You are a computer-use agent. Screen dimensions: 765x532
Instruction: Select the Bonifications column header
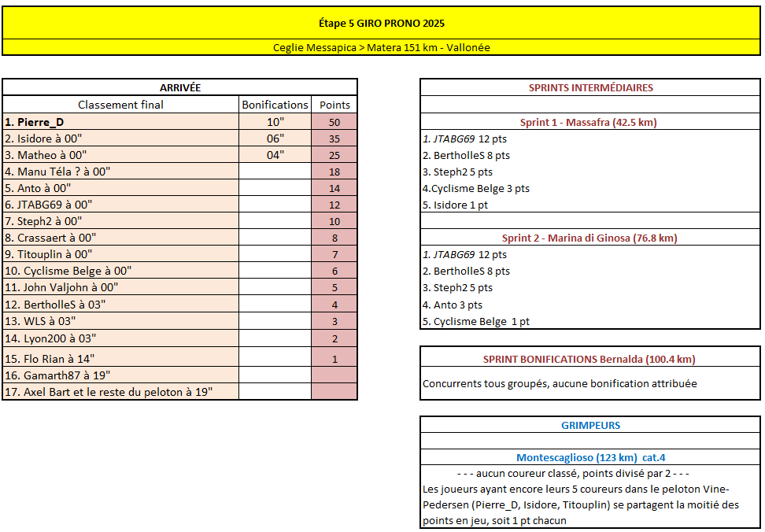[275, 105]
